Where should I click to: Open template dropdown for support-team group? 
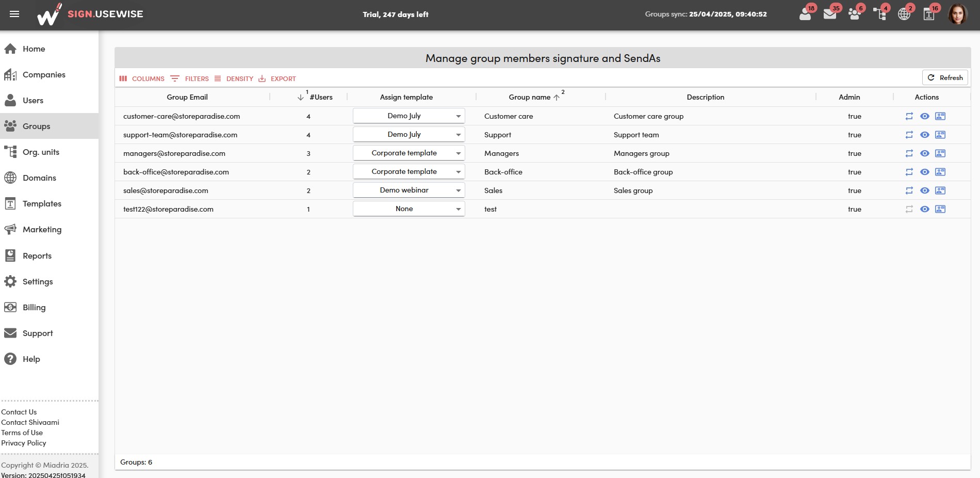coord(409,134)
